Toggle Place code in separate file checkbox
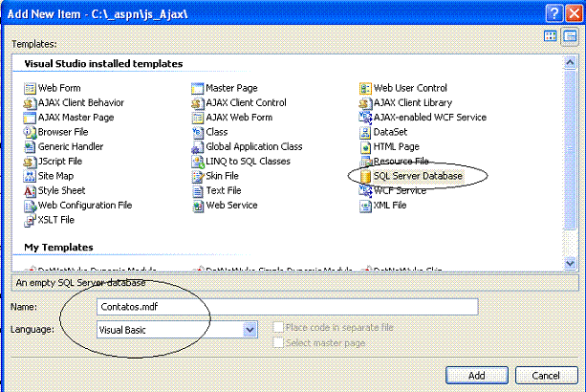586x392 pixels. [x=279, y=328]
